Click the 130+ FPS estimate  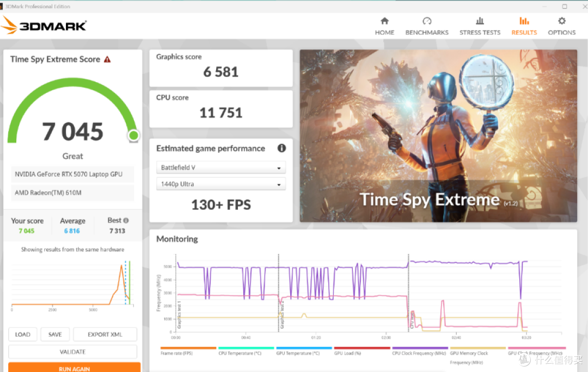(221, 205)
